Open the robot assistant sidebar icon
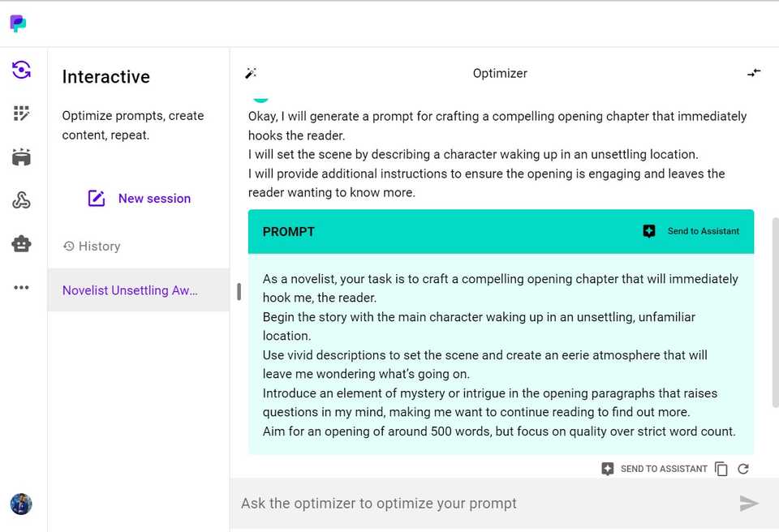 coord(22,243)
